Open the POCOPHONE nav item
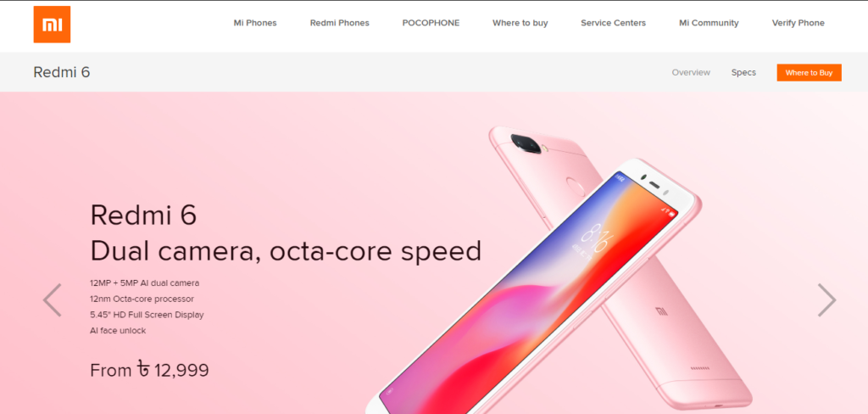The height and width of the screenshot is (414, 868). (x=431, y=23)
